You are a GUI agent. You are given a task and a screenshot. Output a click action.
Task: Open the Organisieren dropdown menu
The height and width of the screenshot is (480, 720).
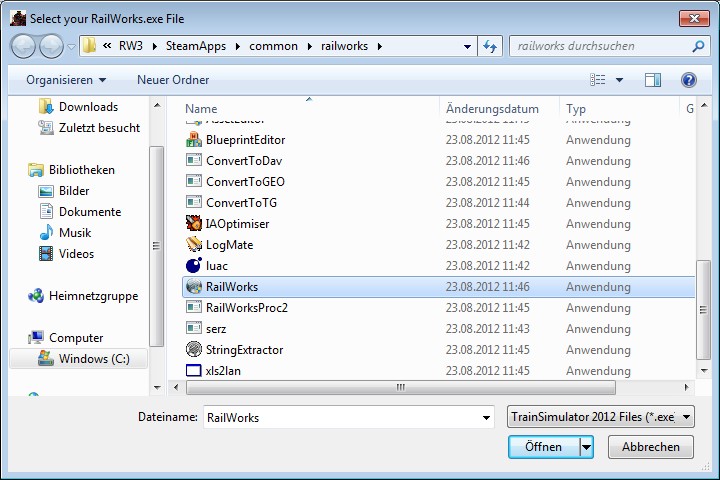click(x=66, y=80)
